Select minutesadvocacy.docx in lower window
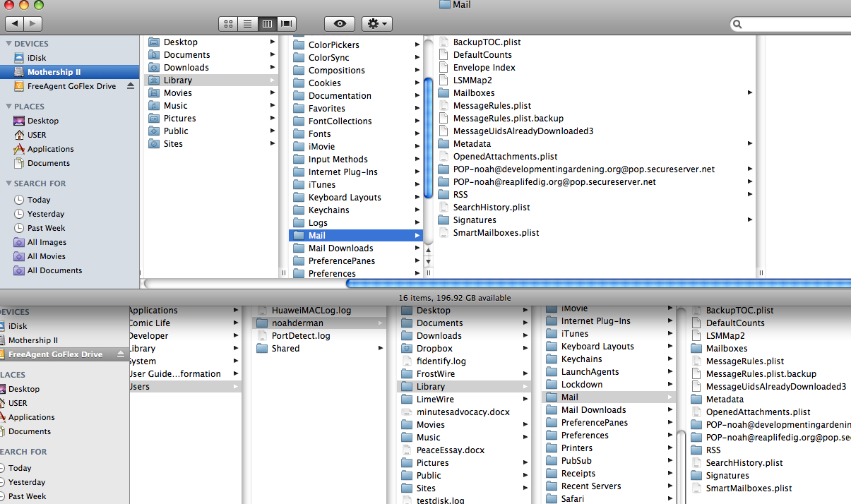Screen dimensions: 851x504 (462, 412)
